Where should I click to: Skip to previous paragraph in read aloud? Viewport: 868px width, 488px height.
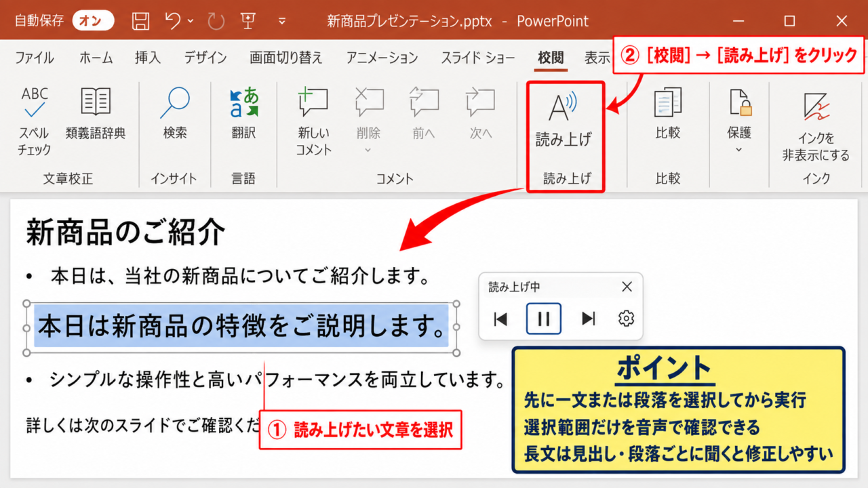coord(500,319)
